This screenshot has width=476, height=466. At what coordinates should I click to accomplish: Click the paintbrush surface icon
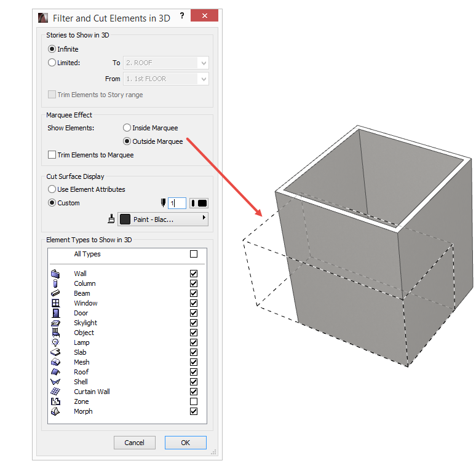point(111,219)
